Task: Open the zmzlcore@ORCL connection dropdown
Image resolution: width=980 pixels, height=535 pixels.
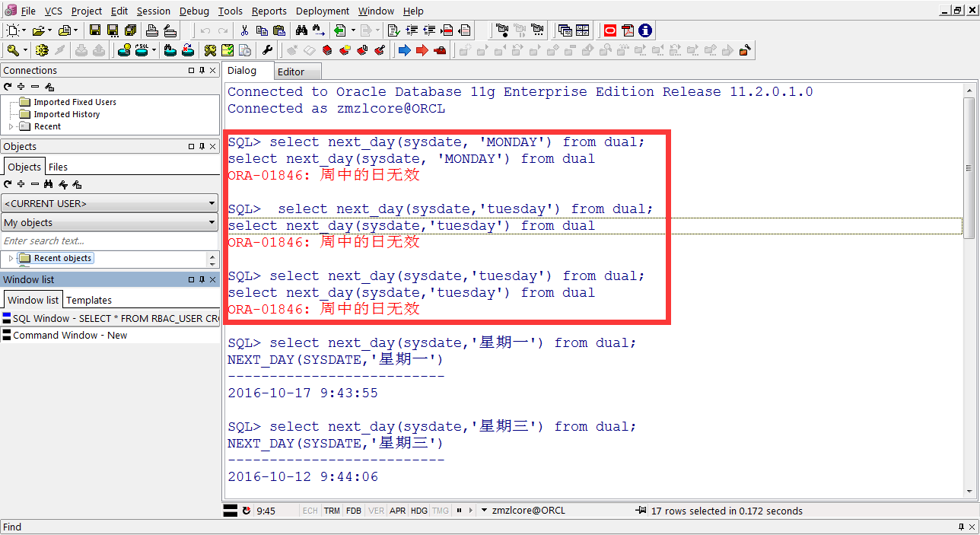Action: point(485,511)
